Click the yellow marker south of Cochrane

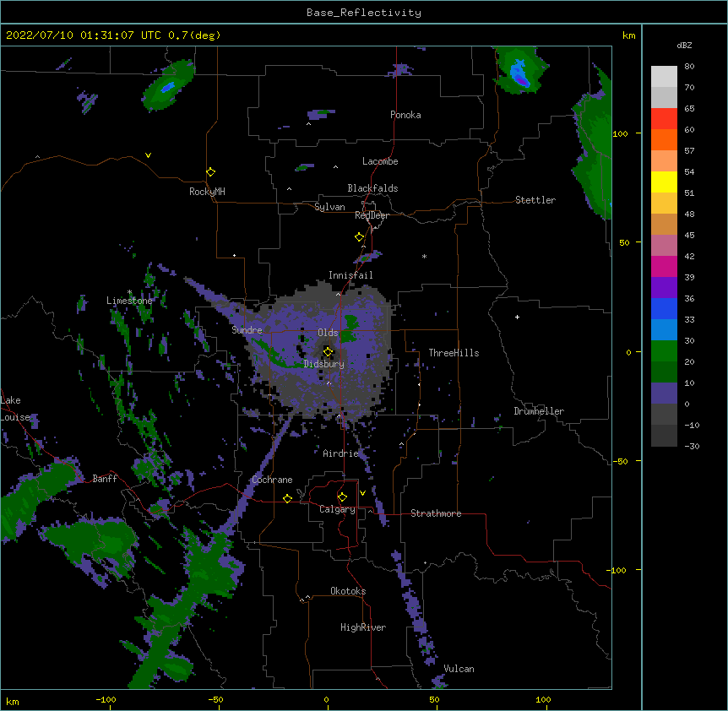[x=287, y=498]
